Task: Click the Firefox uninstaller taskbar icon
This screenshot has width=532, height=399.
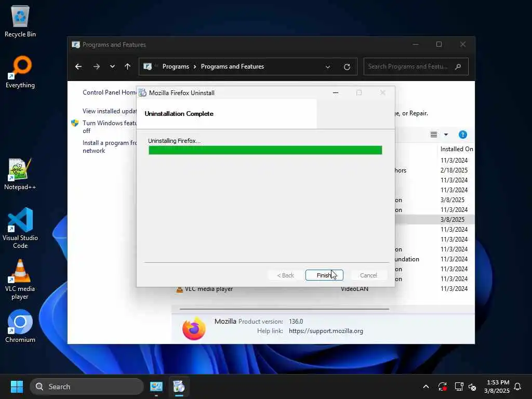Action: click(x=179, y=387)
